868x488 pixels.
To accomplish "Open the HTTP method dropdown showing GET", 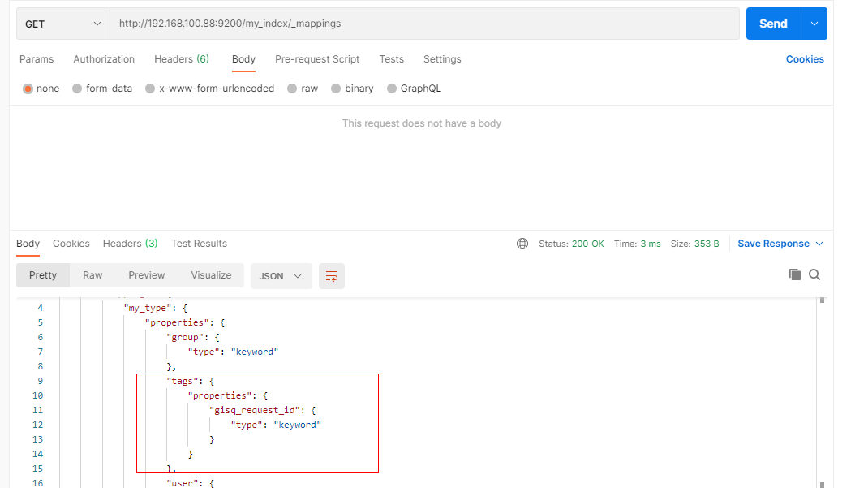I will [62, 24].
